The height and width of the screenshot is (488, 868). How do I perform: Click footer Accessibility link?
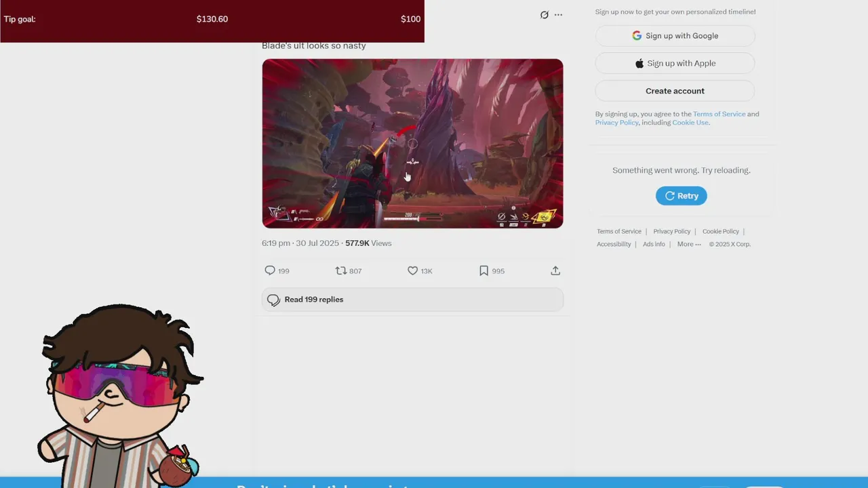(614, 244)
